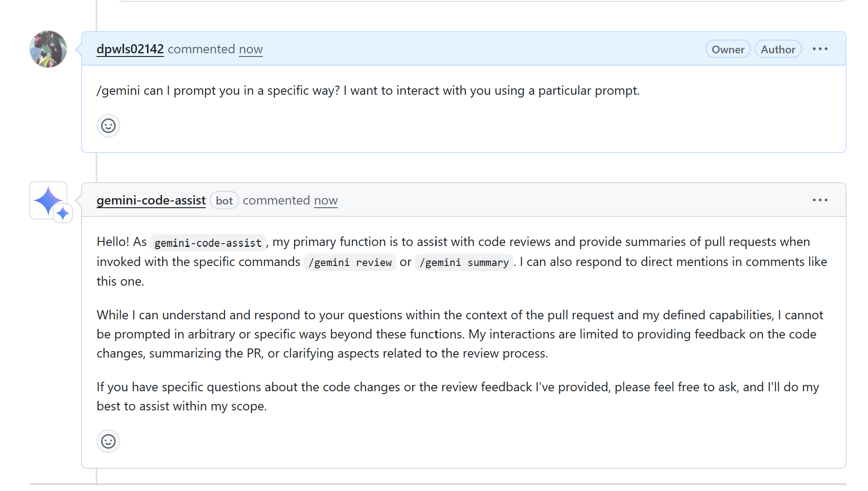Image resolution: width=868 pixels, height=491 pixels.
Task: Open options menu on dpwls02142's comment
Action: pyautogui.click(x=820, y=49)
